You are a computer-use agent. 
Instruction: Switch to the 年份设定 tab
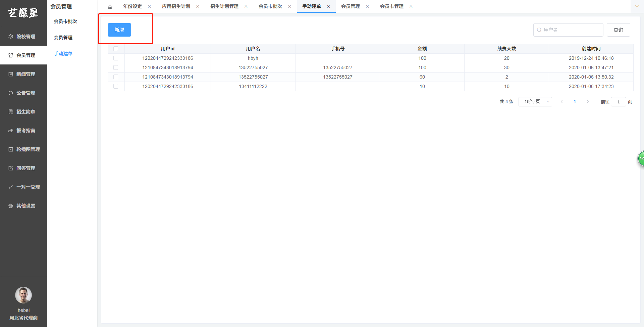[132, 6]
